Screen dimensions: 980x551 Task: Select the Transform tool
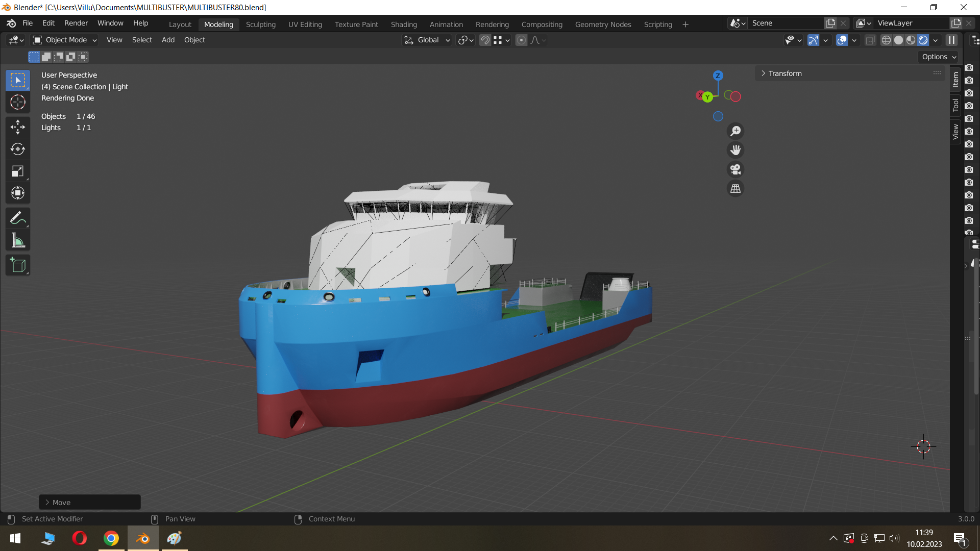(x=18, y=193)
